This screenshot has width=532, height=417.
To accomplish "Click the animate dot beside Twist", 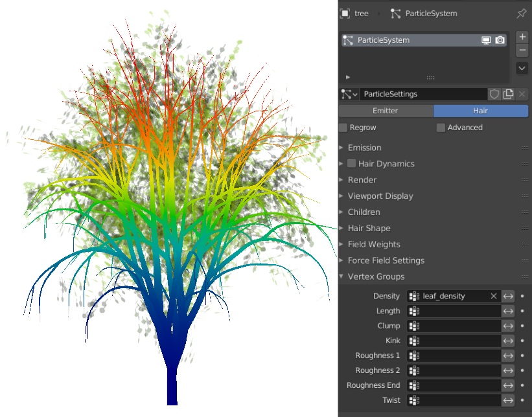I will (x=522, y=400).
